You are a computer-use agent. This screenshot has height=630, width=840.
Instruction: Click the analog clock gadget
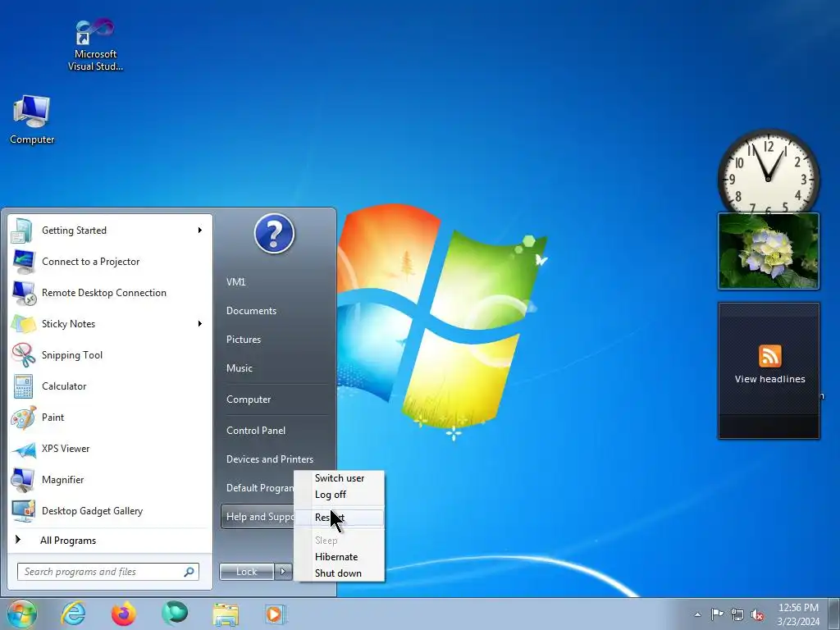[768, 171]
